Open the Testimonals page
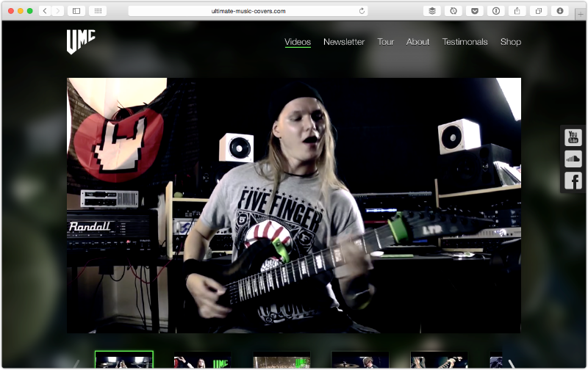 [465, 42]
